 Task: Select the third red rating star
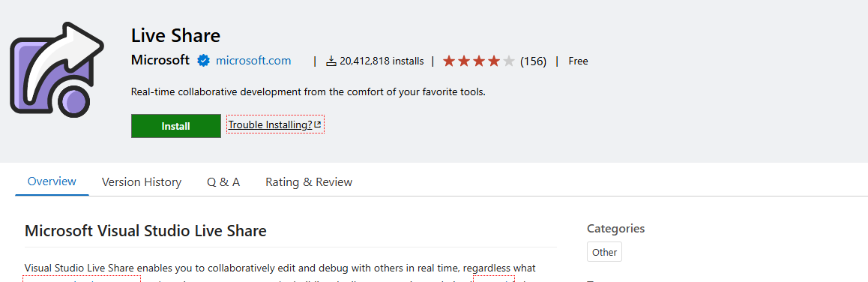[x=479, y=61]
